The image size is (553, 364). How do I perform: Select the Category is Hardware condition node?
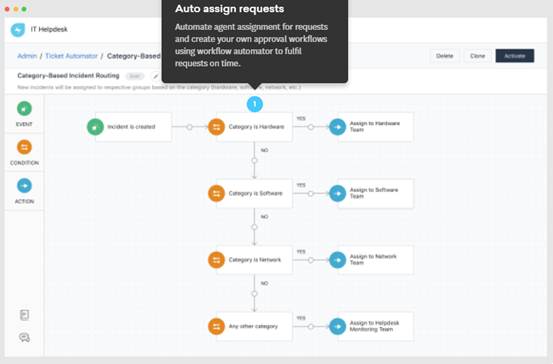pos(250,127)
